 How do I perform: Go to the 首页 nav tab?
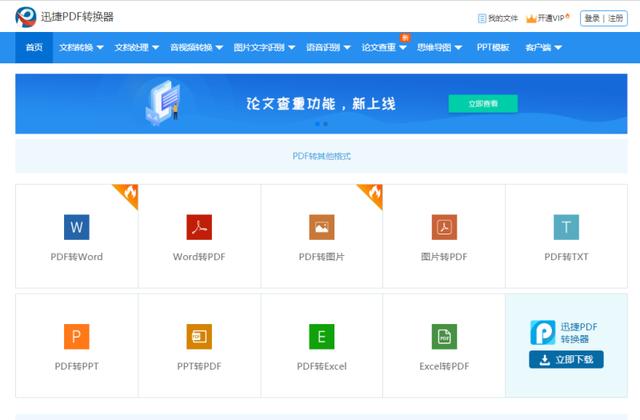click(34, 47)
